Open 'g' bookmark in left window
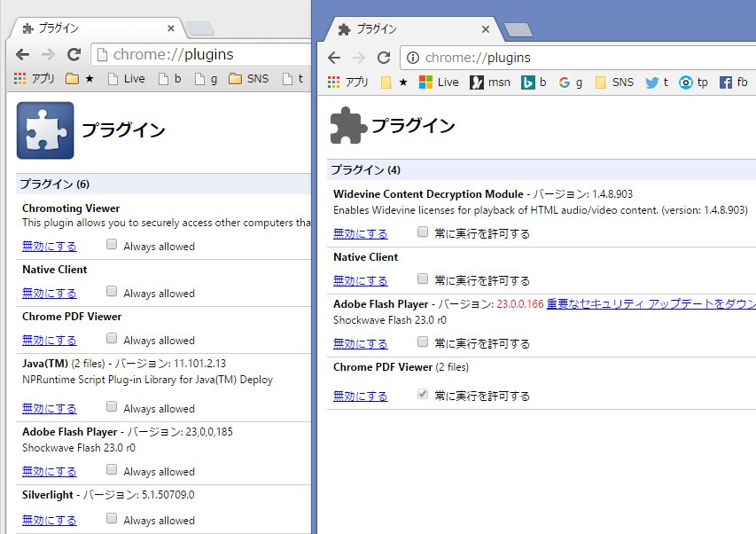756x534 pixels. pyautogui.click(x=206, y=79)
